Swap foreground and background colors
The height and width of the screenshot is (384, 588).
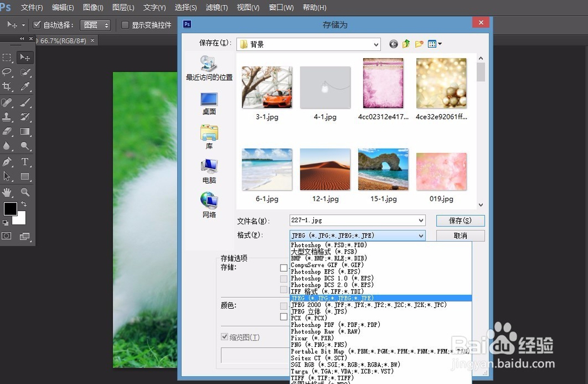(x=24, y=204)
